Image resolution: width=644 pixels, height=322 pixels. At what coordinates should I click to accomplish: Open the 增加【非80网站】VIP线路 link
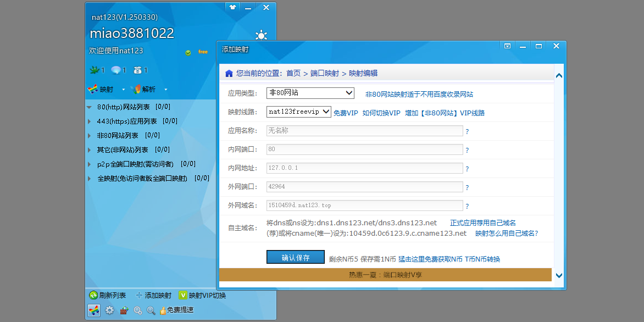tap(445, 113)
